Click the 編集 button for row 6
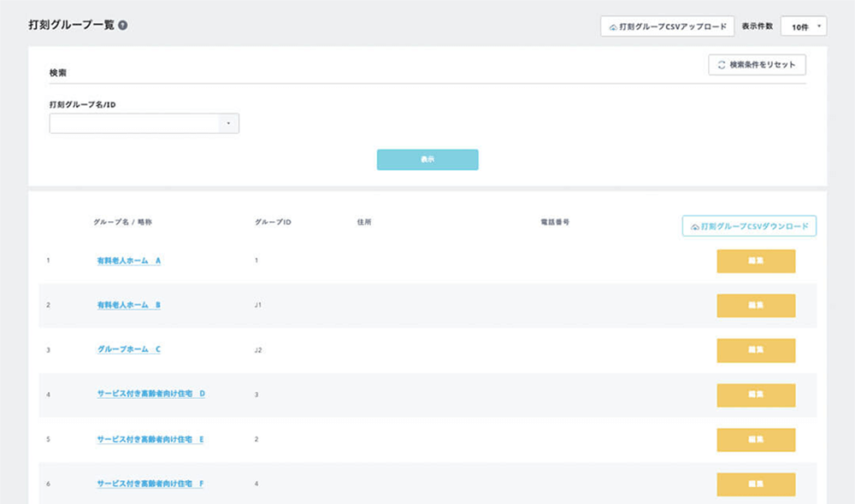855x504 pixels. (756, 484)
